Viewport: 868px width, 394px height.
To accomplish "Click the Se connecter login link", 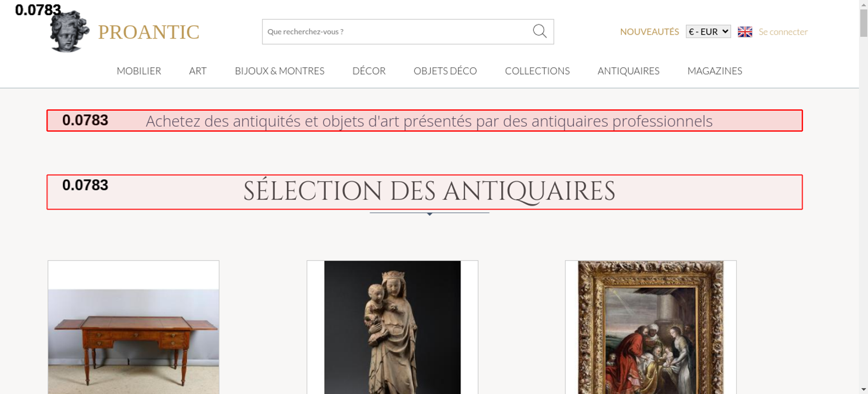I will (x=783, y=32).
